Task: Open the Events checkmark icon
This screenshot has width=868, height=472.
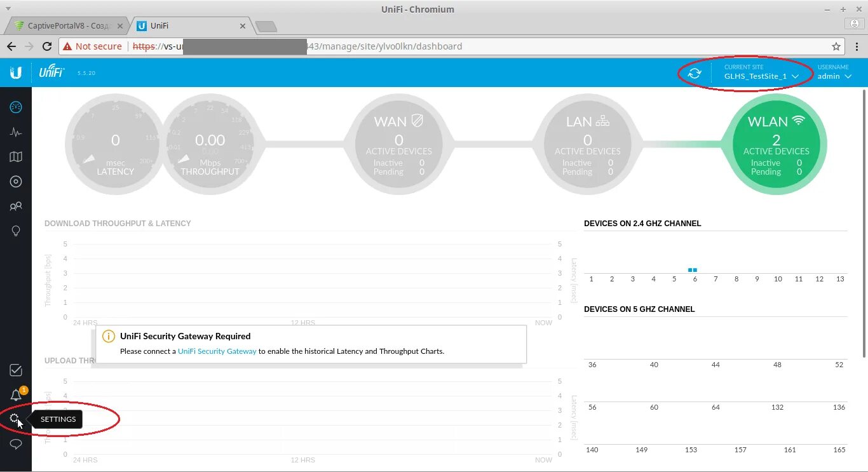Action: pyautogui.click(x=16, y=370)
